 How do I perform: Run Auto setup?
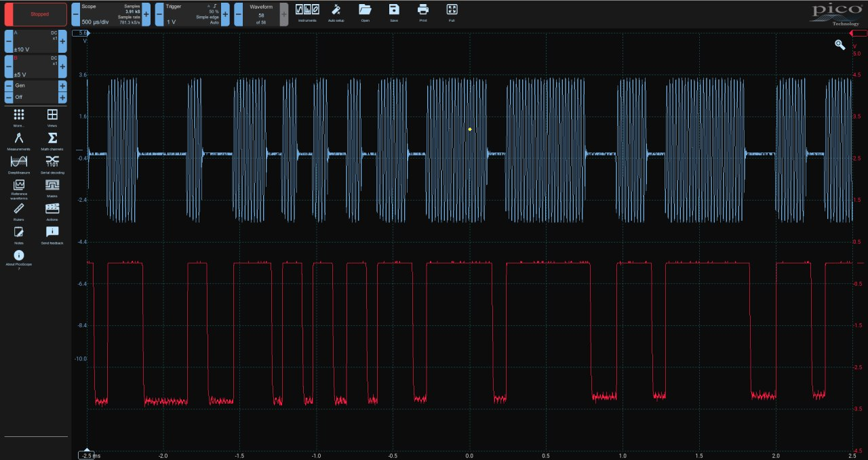(336, 12)
